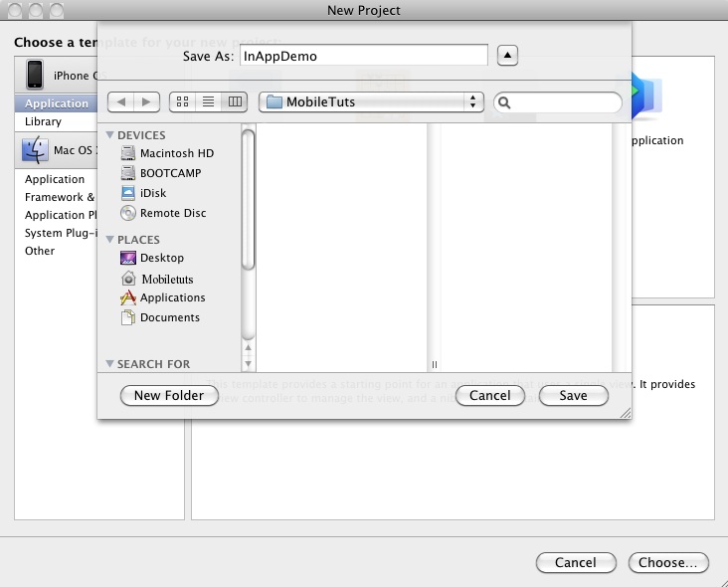Click New Folder button
This screenshot has height=587, width=728.
click(169, 396)
